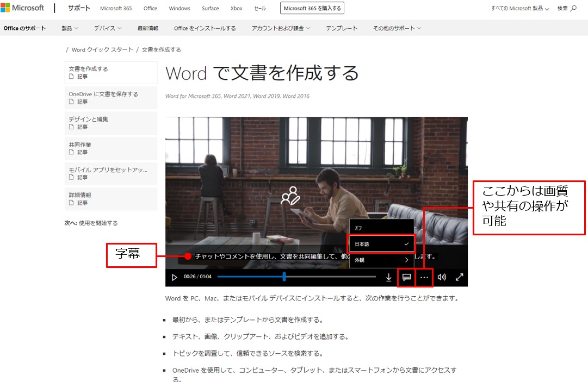This screenshot has height=382, width=588.
Task: Click the 検索 search label
Action: pos(562,8)
